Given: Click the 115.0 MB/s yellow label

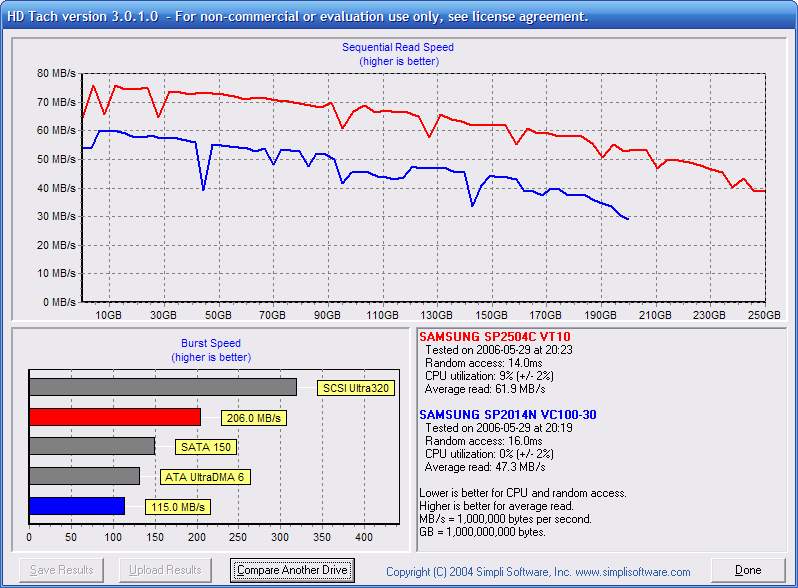Looking at the screenshot, I should tap(178, 507).
